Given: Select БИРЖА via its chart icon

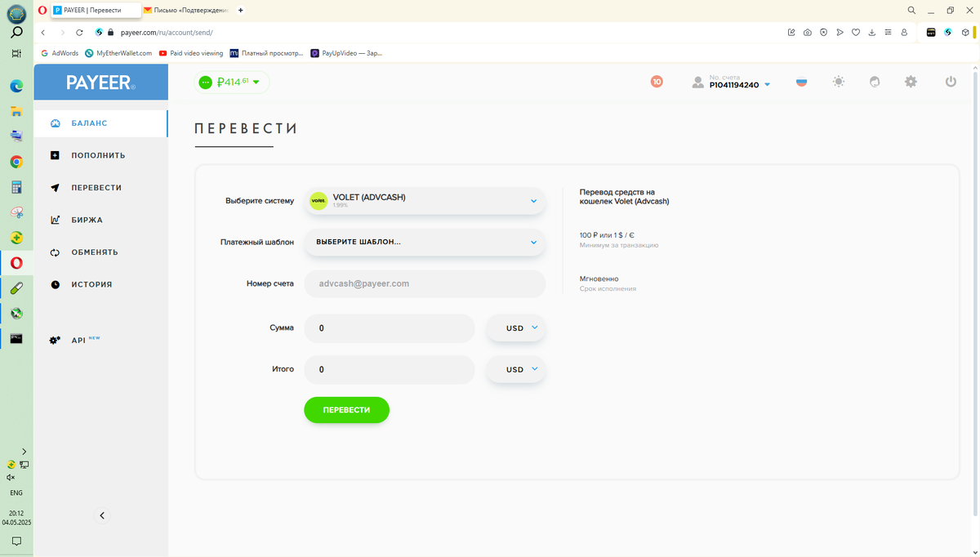Looking at the screenshot, I should point(53,220).
